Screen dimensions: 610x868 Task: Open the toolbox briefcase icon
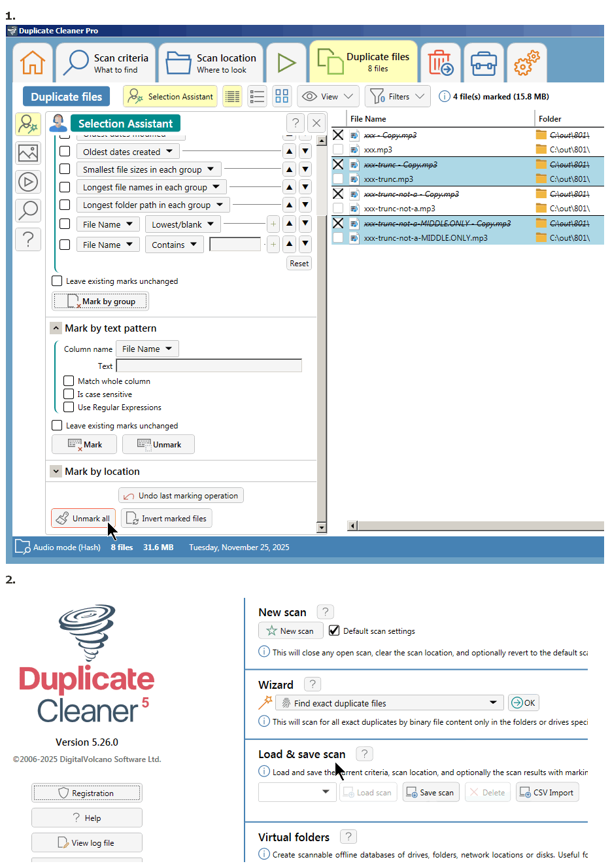tap(483, 63)
